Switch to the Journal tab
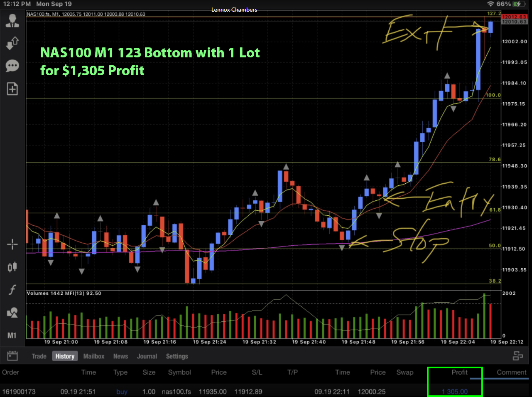This screenshot has width=532, height=397. (x=147, y=356)
